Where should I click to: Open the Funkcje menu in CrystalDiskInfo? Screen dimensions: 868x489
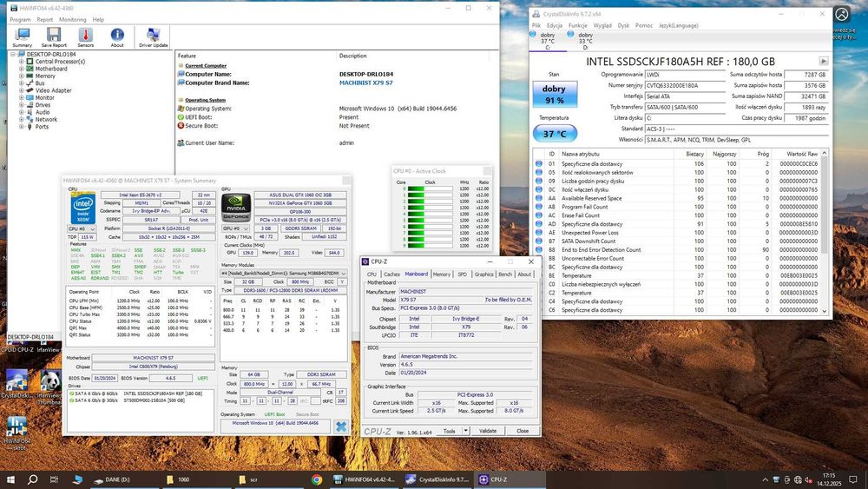pos(578,25)
